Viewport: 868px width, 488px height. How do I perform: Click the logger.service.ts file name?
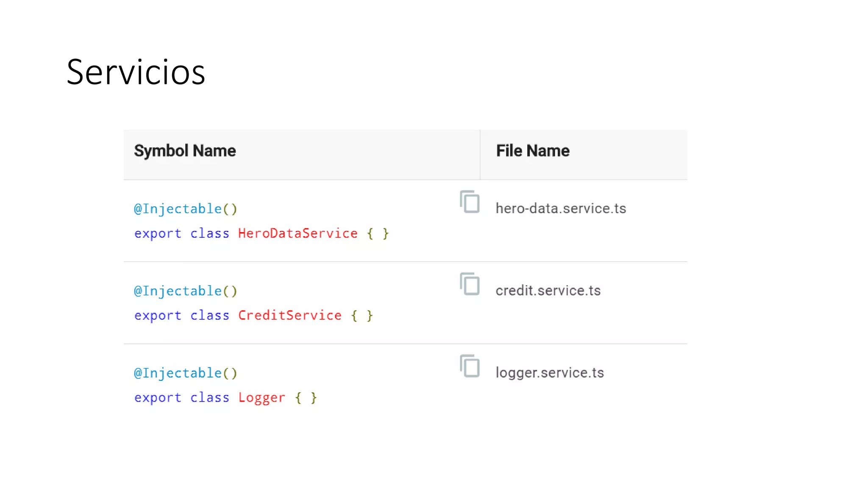(x=550, y=373)
